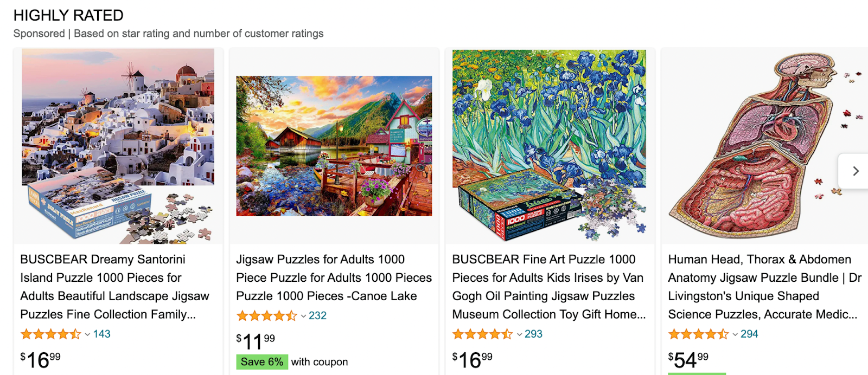Open star rating of Anatomy puzzle
The image size is (868, 375).
point(698,334)
